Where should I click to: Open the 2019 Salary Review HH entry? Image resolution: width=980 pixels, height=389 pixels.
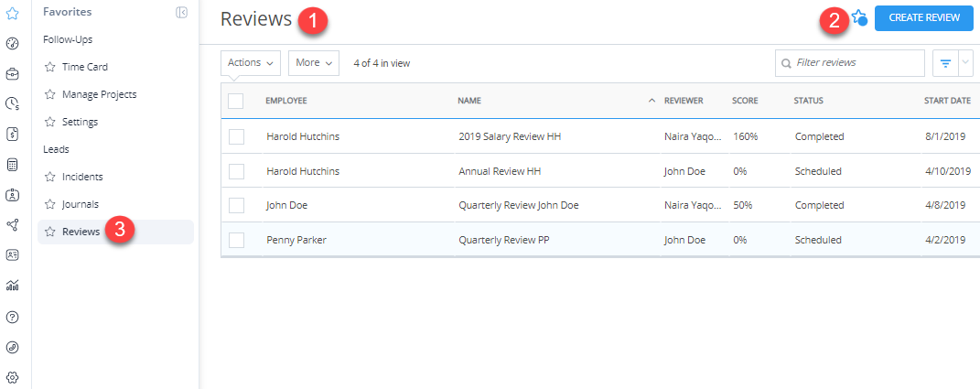tap(510, 136)
